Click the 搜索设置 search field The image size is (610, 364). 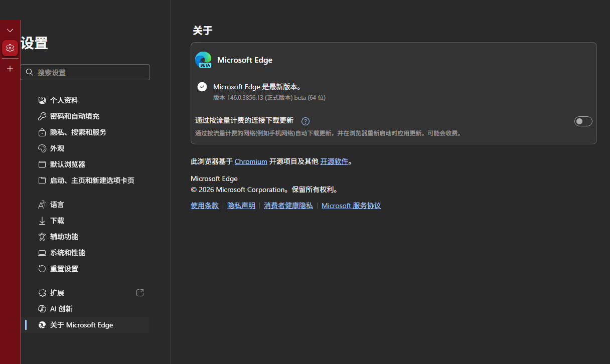[85, 72]
